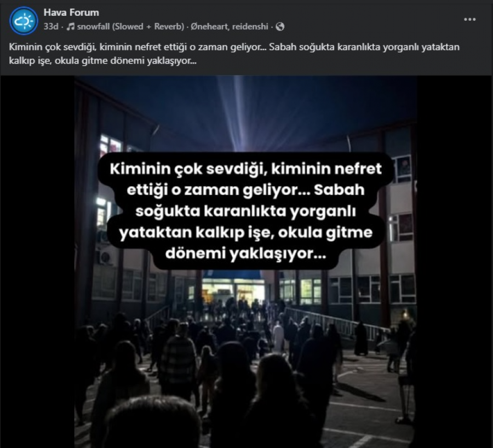This screenshot has height=448, width=493.
Task: Open the snowfall (Slowed + Reverb) track link
Action: point(130,26)
